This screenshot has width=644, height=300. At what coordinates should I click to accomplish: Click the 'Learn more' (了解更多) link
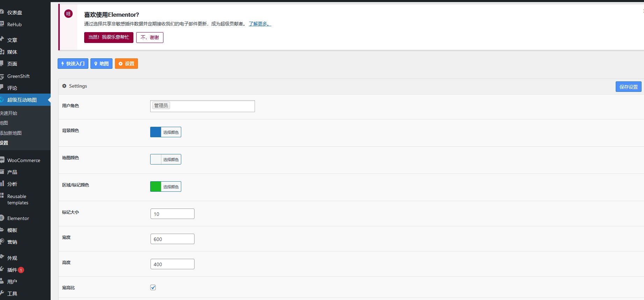coord(259,24)
